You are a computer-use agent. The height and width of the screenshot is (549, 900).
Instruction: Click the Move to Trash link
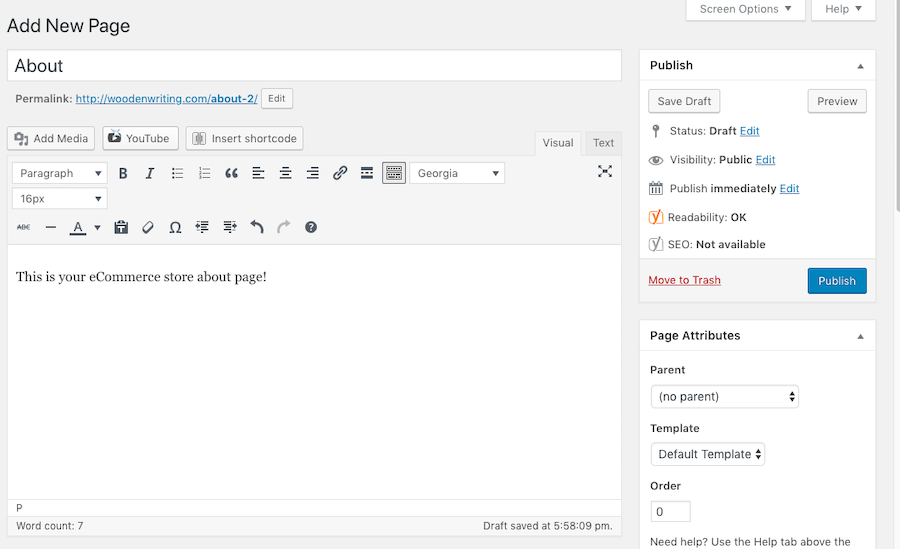pyautogui.click(x=684, y=280)
